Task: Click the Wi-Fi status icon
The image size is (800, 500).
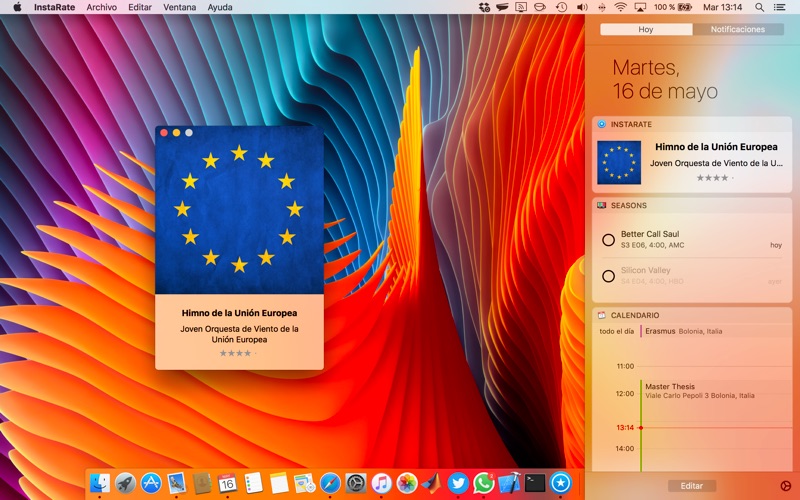Action: 620,7
